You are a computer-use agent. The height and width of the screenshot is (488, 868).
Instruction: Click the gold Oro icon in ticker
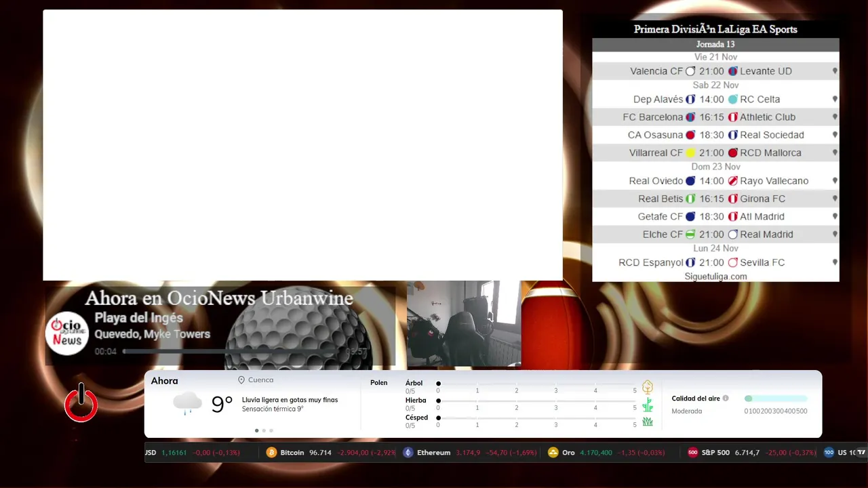pos(553,453)
